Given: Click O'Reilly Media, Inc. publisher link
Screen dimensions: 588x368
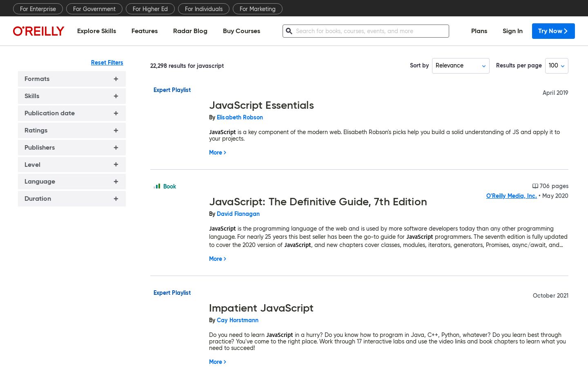Looking at the screenshot, I should 512,196.
